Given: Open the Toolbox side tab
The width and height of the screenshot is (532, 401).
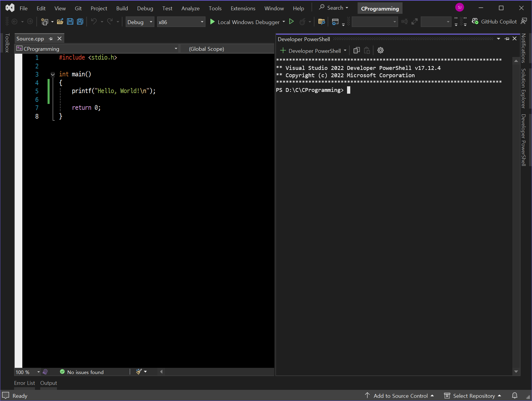Looking at the screenshot, I should (7, 43).
